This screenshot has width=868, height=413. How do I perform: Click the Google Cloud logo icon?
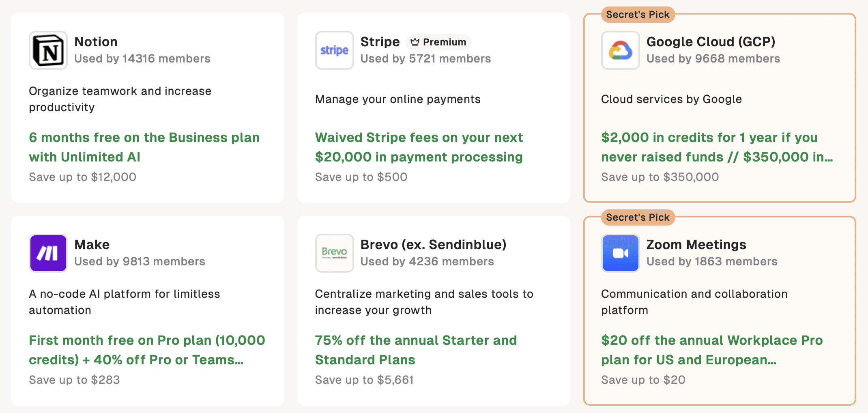(x=620, y=50)
